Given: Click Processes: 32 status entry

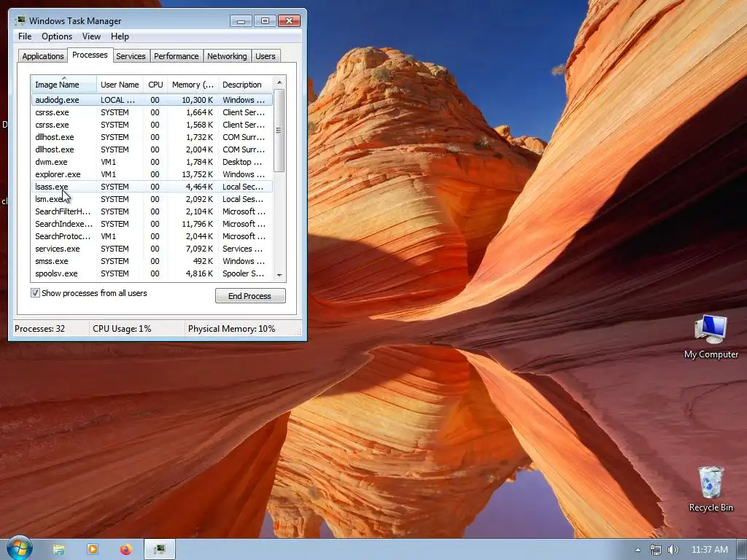Looking at the screenshot, I should click(39, 329).
